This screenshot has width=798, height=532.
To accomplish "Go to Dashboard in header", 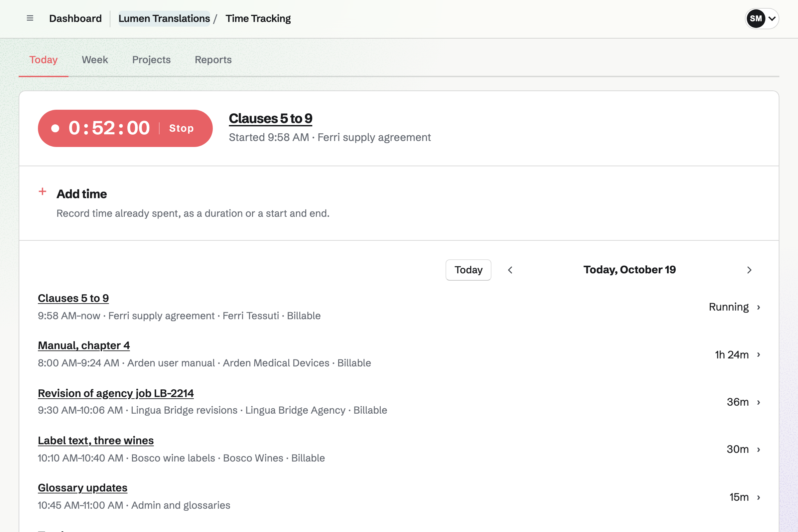I will tap(75, 18).
